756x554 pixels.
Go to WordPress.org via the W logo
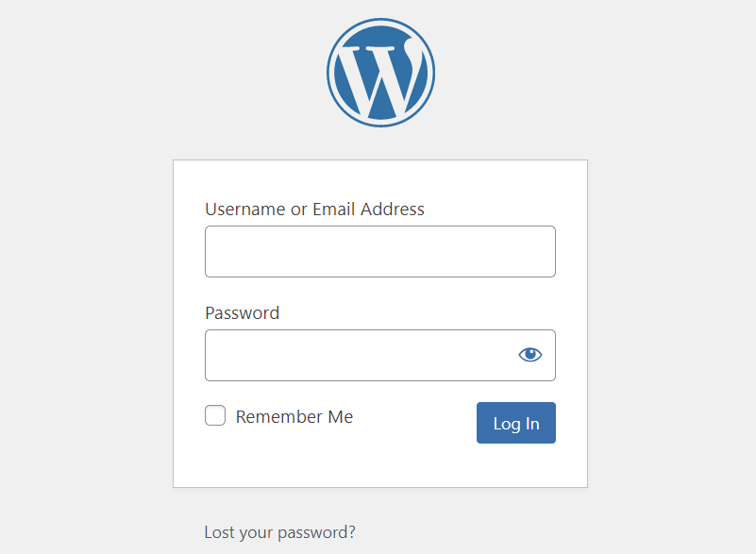coord(380,74)
